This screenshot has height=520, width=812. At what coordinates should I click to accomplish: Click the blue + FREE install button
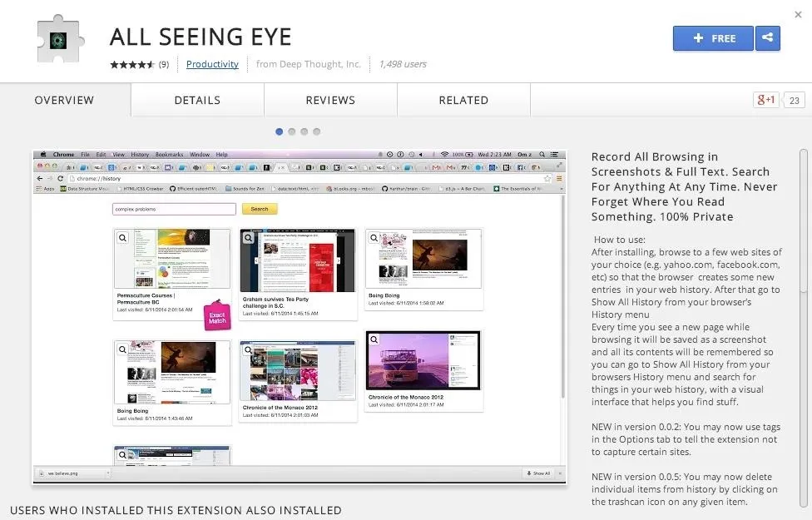point(713,38)
